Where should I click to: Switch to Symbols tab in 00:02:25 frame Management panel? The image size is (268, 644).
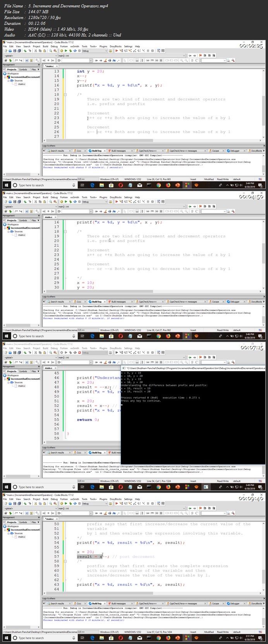pos(23,69)
